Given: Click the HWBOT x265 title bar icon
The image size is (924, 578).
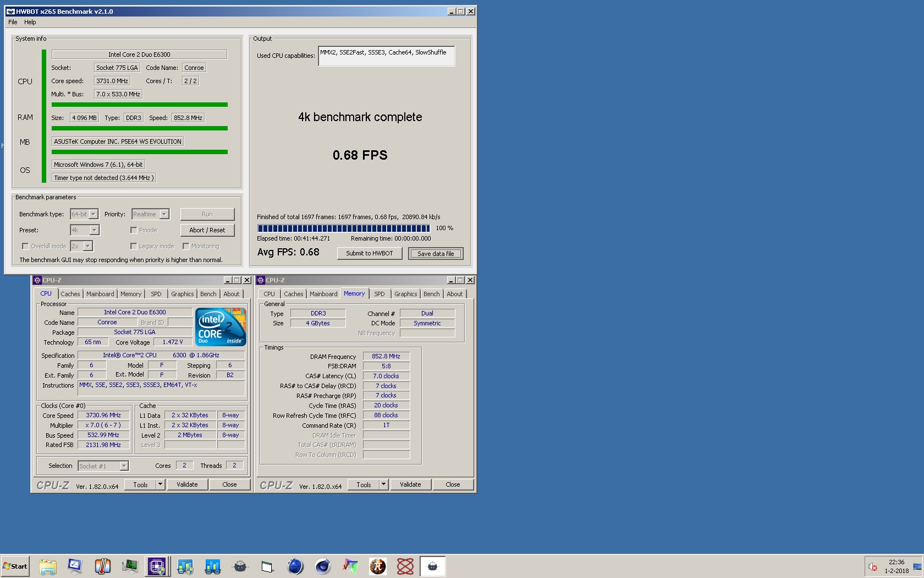Looking at the screenshot, I should (10, 11).
